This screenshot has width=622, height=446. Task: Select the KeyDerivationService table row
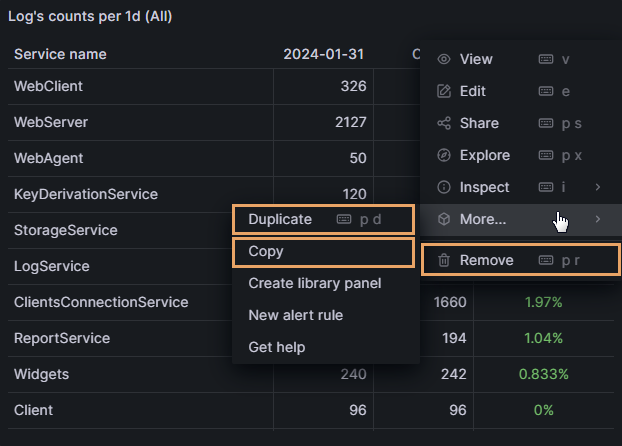(86, 194)
